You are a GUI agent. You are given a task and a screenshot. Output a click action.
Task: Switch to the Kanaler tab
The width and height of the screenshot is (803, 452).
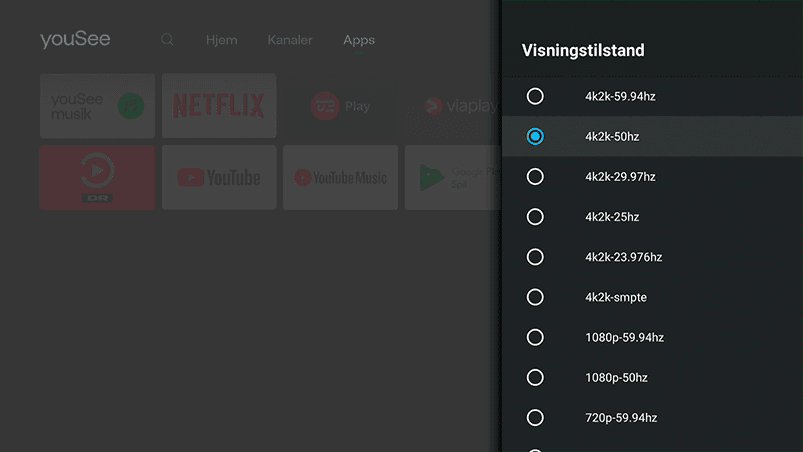(x=290, y=40)
